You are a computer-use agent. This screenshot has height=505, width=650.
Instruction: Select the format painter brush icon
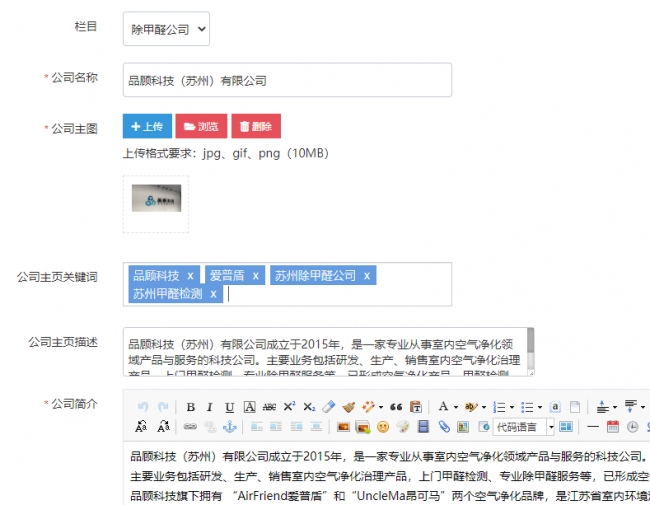(349, 407)
